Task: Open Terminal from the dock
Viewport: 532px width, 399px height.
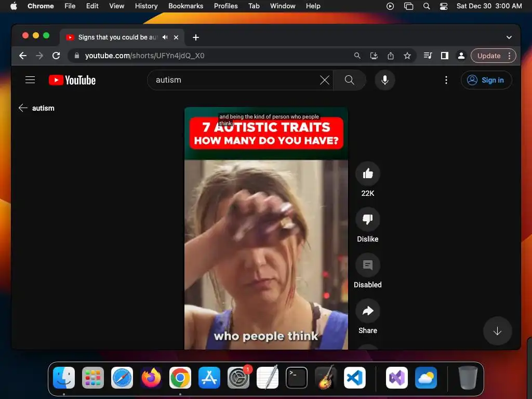Action: click(x=297, y=378)
